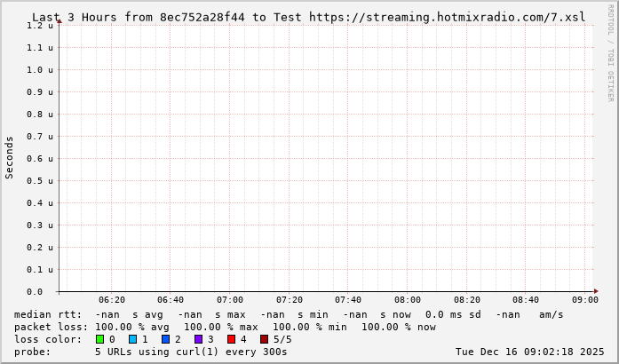The width and height of the screenshot is (619, 364).
Task: Click the cyan loss color swatch for 1
Action: pyautogui.click(x=132, y=339)
